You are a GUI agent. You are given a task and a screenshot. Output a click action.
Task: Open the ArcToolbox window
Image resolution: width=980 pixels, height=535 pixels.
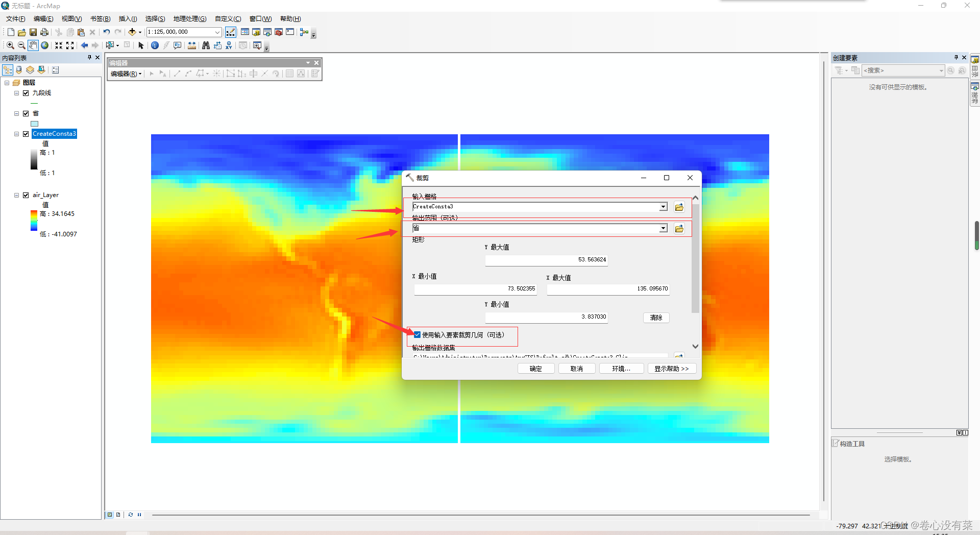point(279,32)
